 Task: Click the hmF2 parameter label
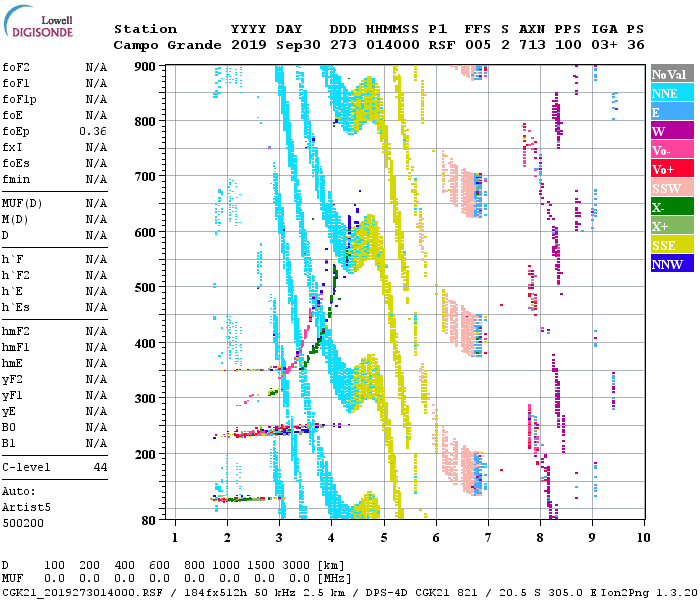[16, 331]
